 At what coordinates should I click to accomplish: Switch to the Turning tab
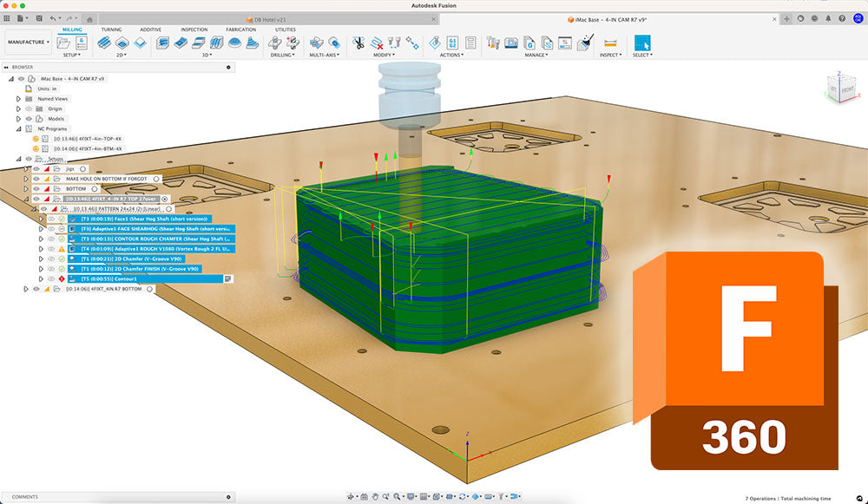[111, 29]
